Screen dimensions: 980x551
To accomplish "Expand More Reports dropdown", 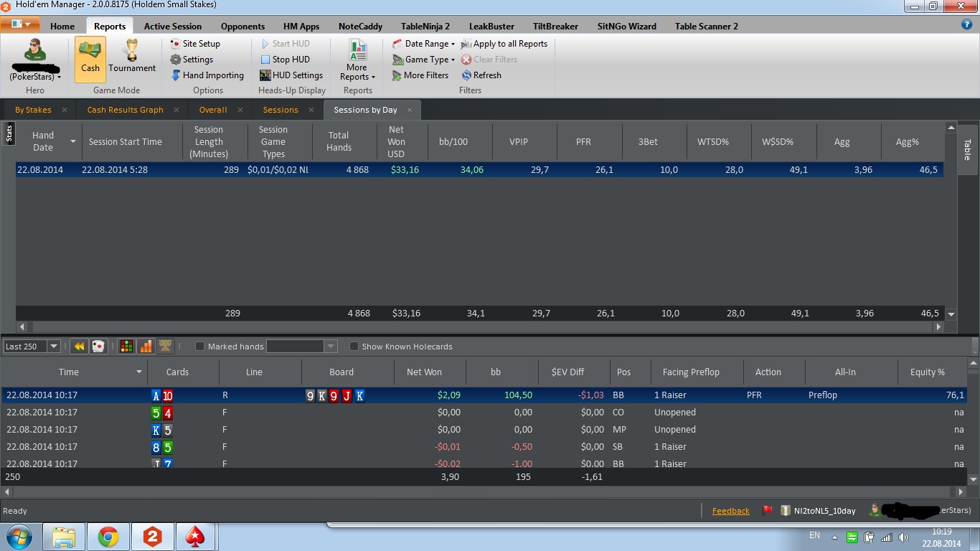I will point(357,60).
